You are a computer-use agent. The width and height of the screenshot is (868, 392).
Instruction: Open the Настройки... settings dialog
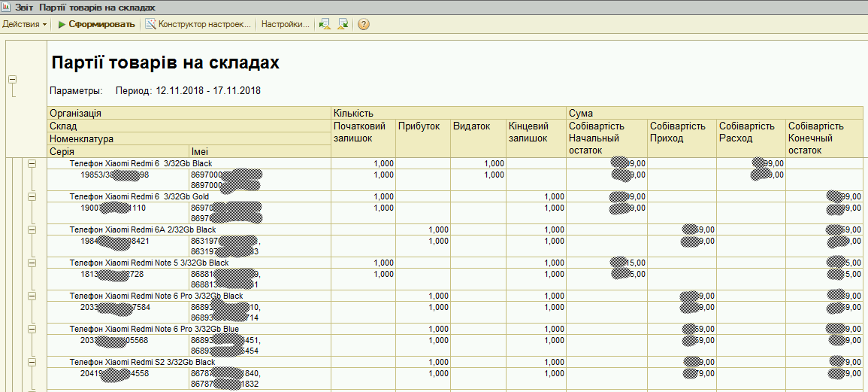click(285, 24)
